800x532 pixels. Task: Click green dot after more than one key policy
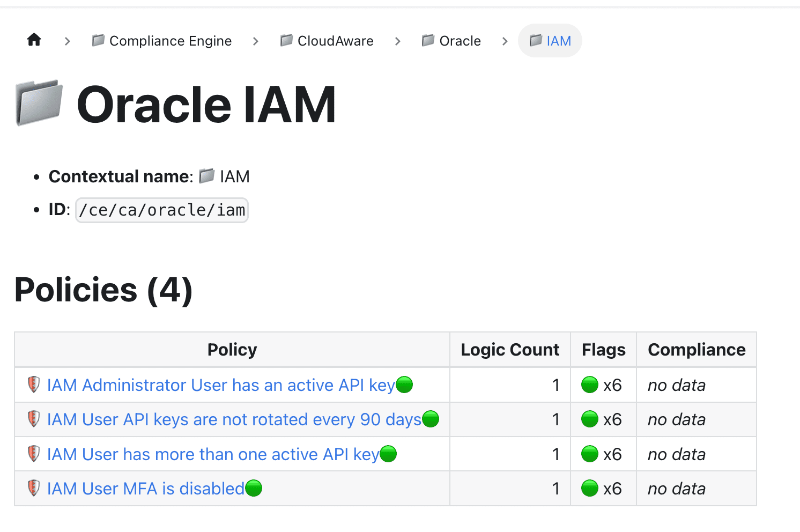[388, 454]
